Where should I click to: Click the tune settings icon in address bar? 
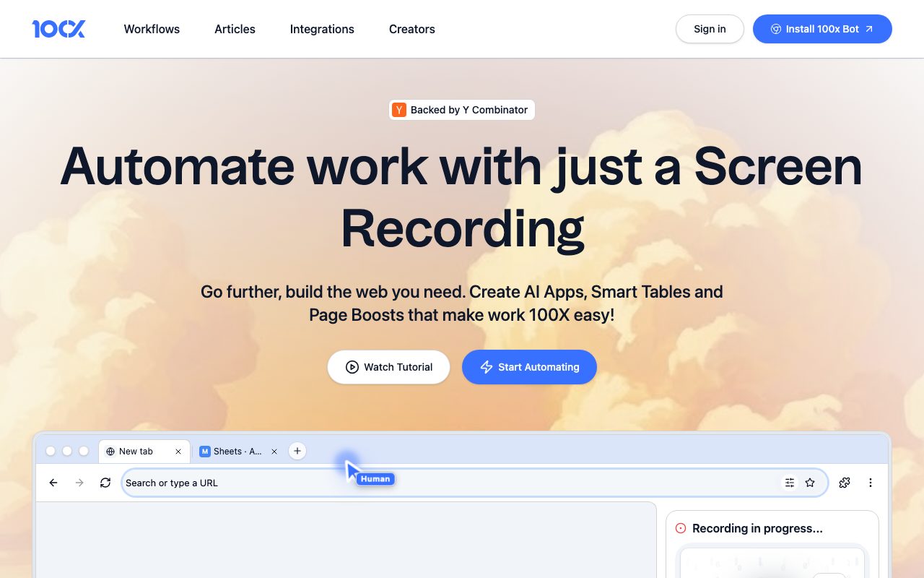click(x=790, y=483)
